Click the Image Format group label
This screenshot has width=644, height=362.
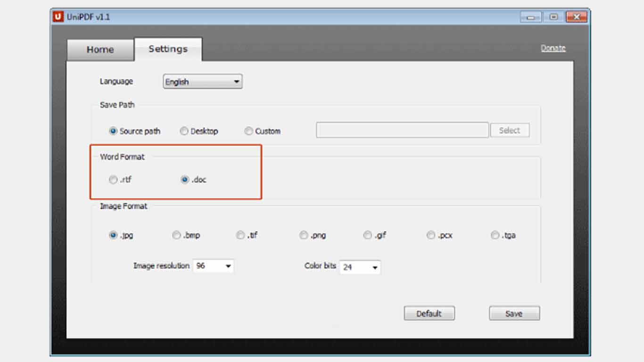point(124,206)
